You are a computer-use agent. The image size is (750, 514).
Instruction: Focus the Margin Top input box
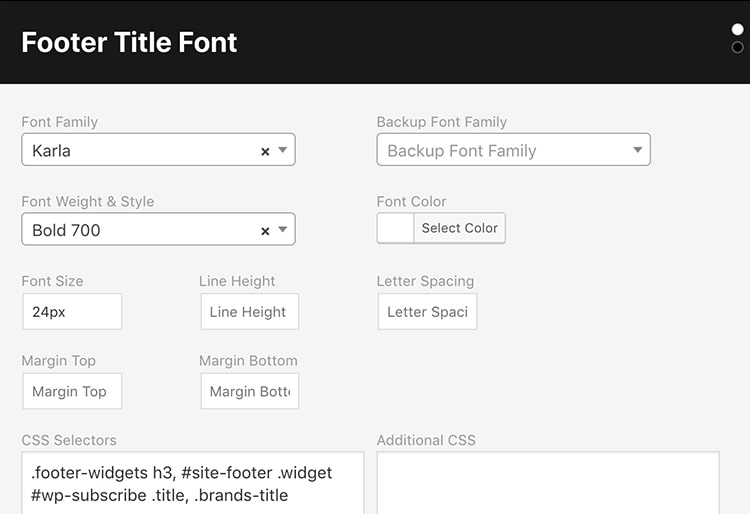click(x=72, y=391)
